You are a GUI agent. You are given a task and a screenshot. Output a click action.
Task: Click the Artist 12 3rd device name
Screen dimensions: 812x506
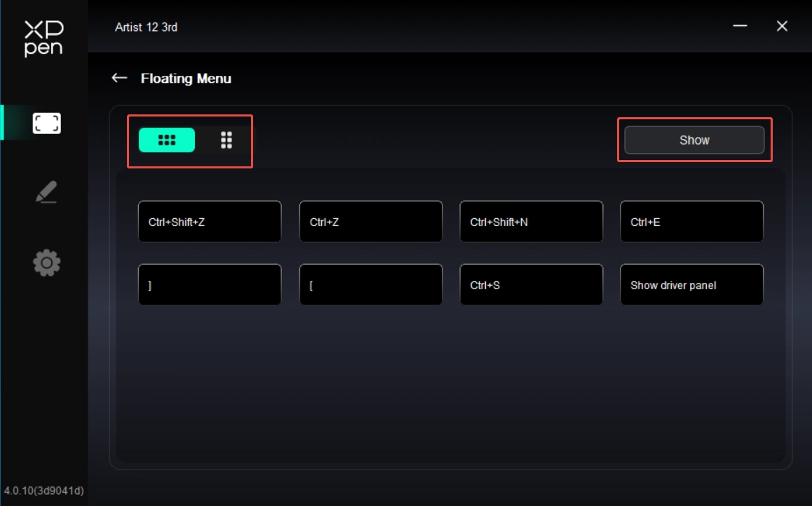coord(146,27)
